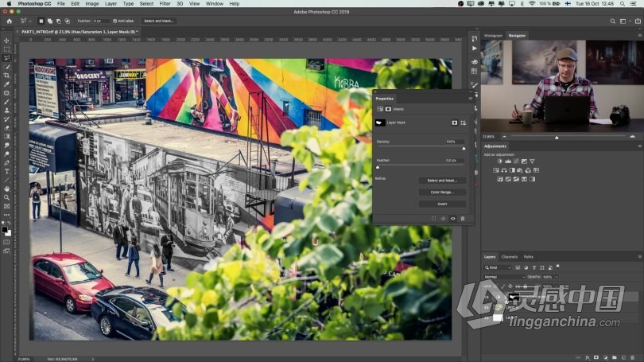Switch to the Histogram tab
This screenshot has width=644, height=362.
coord(493,36)
